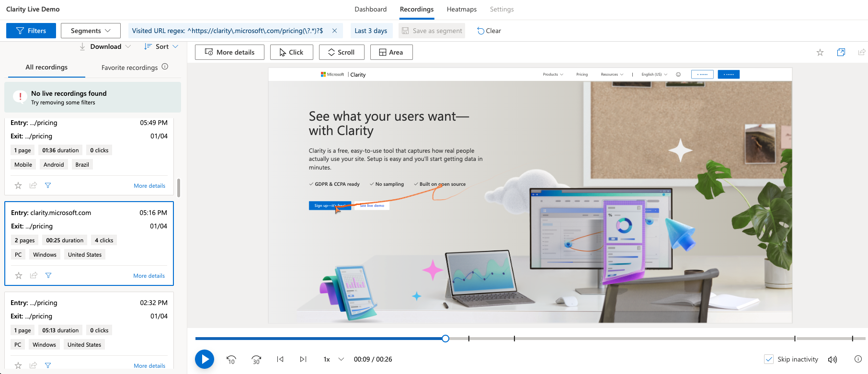Viewport: 868px width, 374px height.
Task: Filter by the 02:32 PM recording
Action: [48, 365]
